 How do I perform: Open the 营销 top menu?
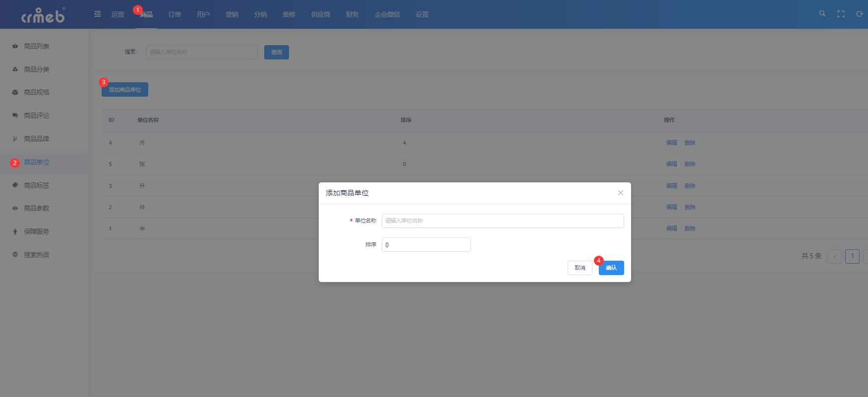point(231,14)
